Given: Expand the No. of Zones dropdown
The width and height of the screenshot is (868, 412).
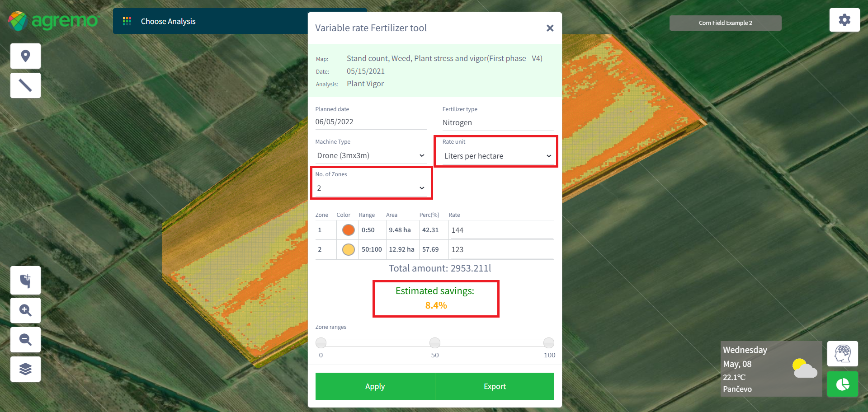Looking at the screenshot, I should [x=371, y=188].
